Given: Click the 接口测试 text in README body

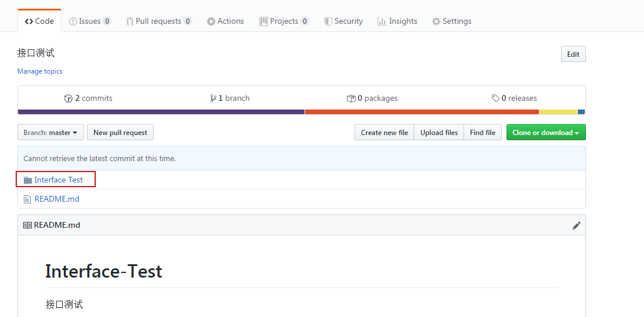Looking at the screenshot, I should [64, 304].
